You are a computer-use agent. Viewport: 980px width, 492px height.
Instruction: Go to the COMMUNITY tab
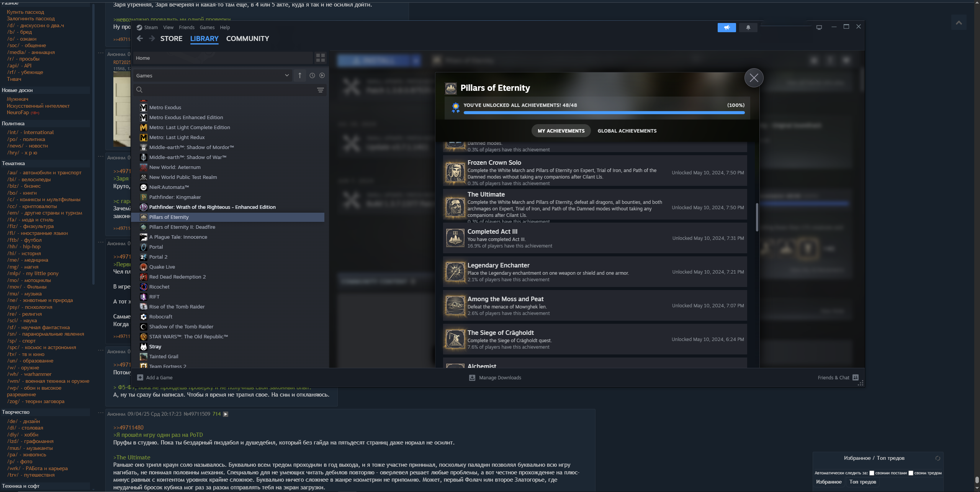click(247, 39)
